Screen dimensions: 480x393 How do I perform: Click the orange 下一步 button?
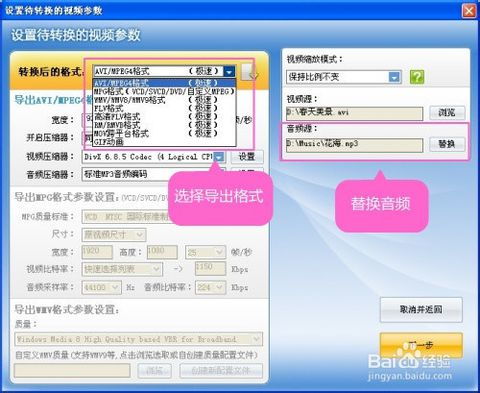(421, 345)
